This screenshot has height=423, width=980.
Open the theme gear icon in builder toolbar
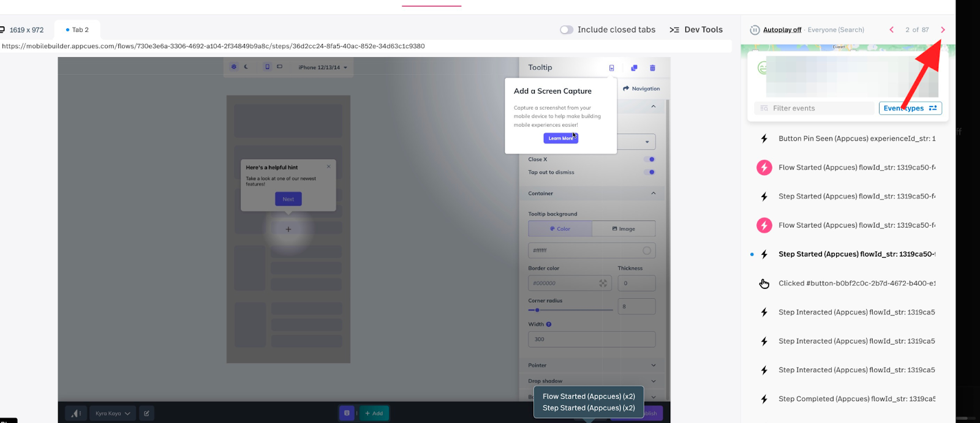pyautogui.click(x=234, y=67)
